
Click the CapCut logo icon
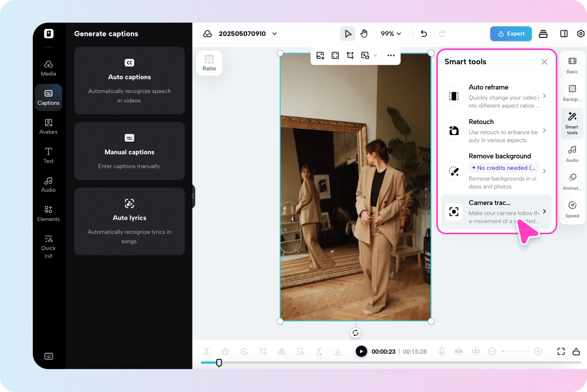49,34
